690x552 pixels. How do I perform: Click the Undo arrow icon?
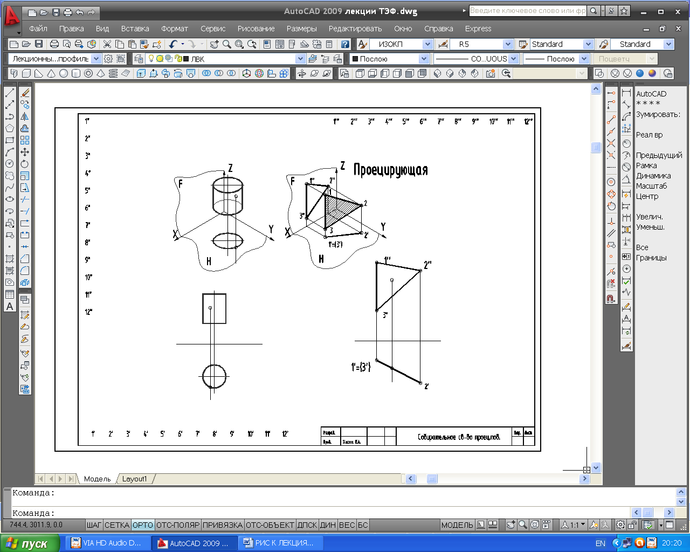coord(172,44)
